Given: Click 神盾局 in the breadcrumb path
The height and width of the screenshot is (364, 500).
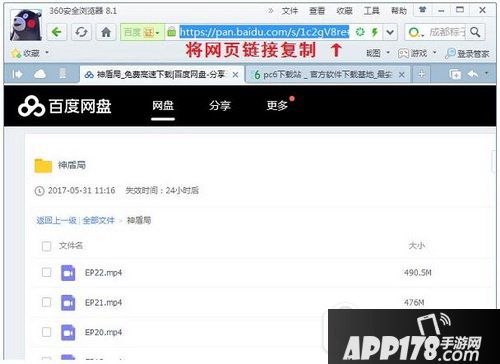Looking at the screenshot, I should click(x=139, y=220).
